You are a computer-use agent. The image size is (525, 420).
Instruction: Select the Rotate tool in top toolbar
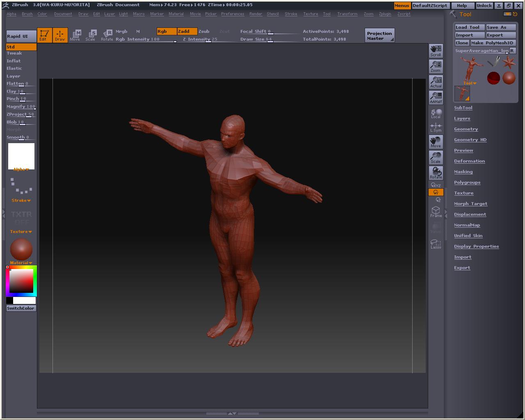click(107, 35)
